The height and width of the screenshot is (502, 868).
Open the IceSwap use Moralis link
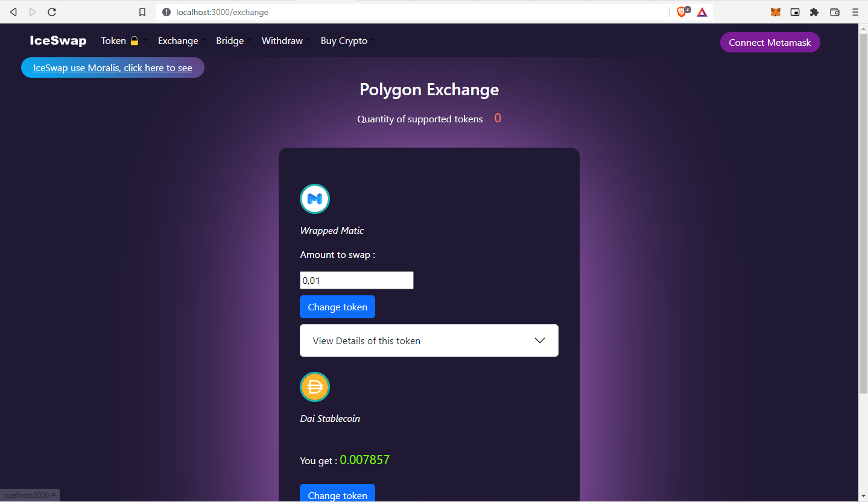coord(113,67)
